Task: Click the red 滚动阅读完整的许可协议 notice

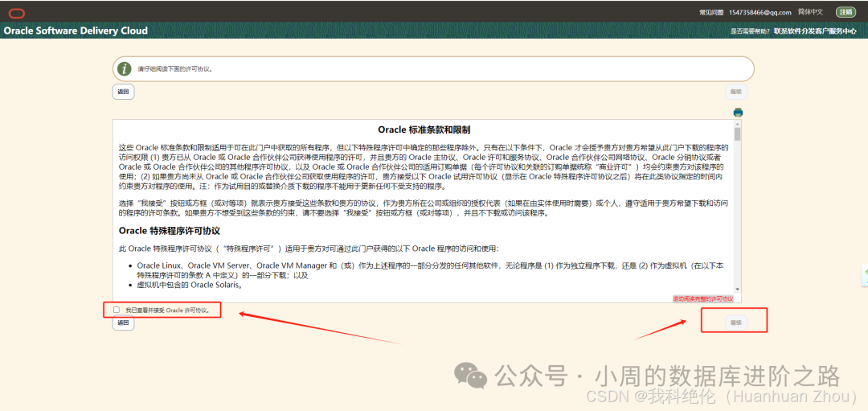Action: pos(703,298)
